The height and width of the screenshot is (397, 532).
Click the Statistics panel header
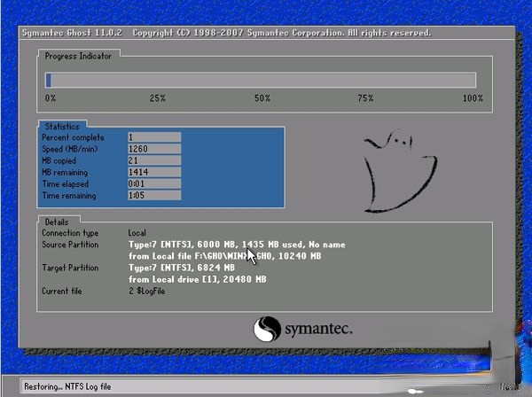(61, 127)
